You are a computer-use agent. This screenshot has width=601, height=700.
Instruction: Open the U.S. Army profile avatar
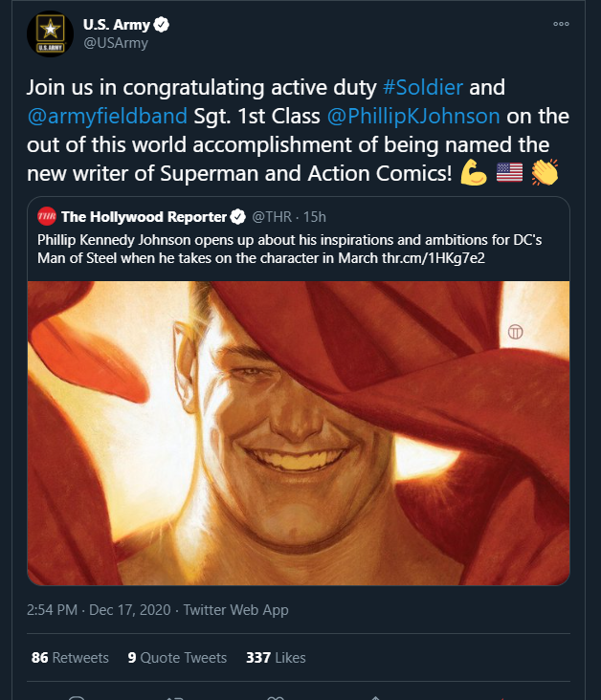pyautogui.click(x=50, y=33)
